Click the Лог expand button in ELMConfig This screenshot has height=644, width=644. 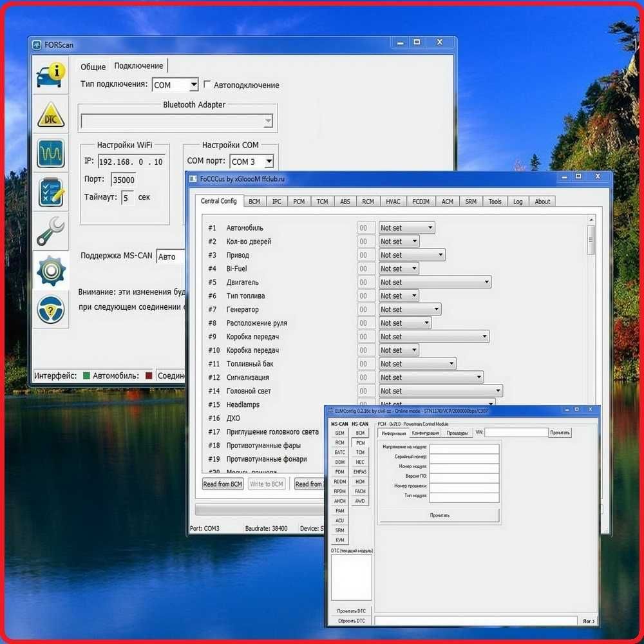coord(589,621)
